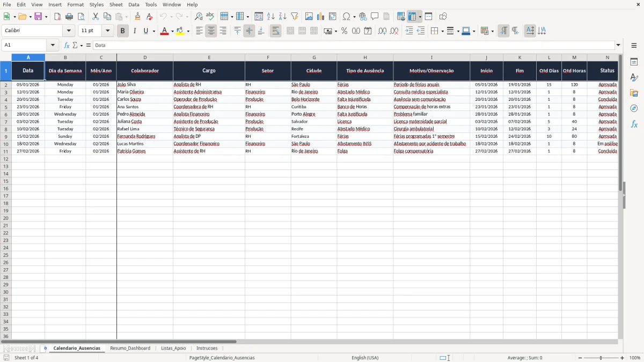The width and height of the screenshot is (644, 362).
Task: Open the Styles menu
Action: 97,4
